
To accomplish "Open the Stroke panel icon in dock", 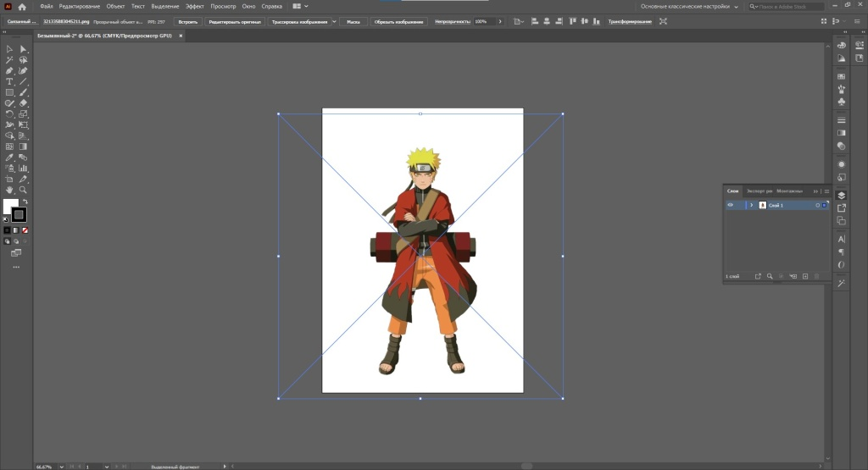I will coord(842,120).
